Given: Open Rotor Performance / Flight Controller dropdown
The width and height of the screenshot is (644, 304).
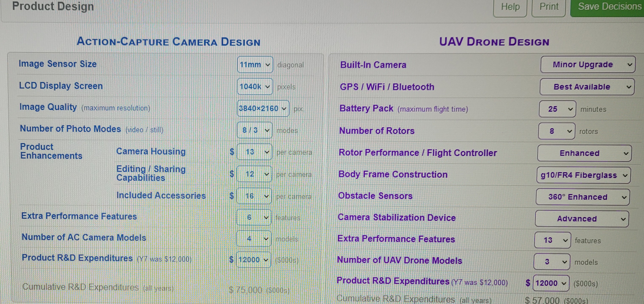Looking at the screenshot, I should click(584, 153).
